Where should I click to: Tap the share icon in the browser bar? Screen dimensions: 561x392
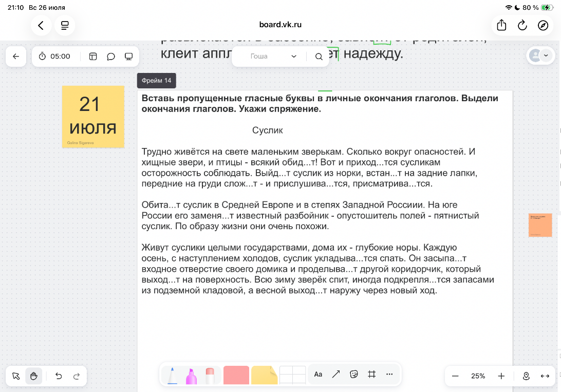tap(501, 25)
